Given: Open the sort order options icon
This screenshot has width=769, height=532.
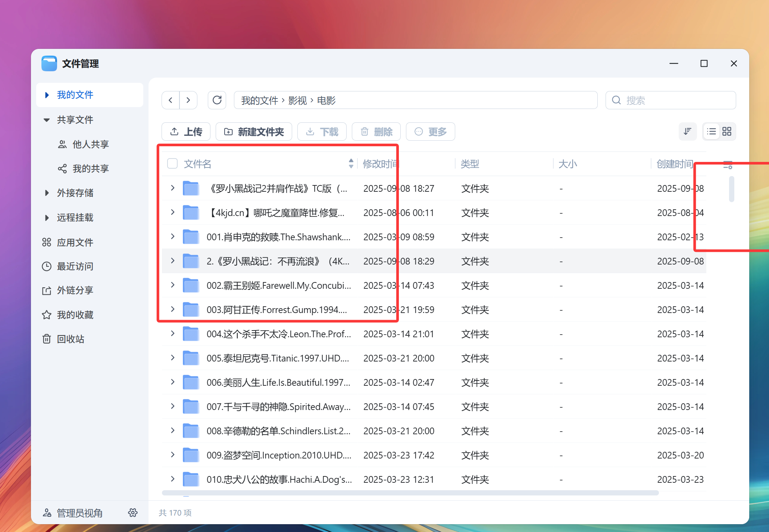Looking at the screenshot, I should [x=687, y=131].
